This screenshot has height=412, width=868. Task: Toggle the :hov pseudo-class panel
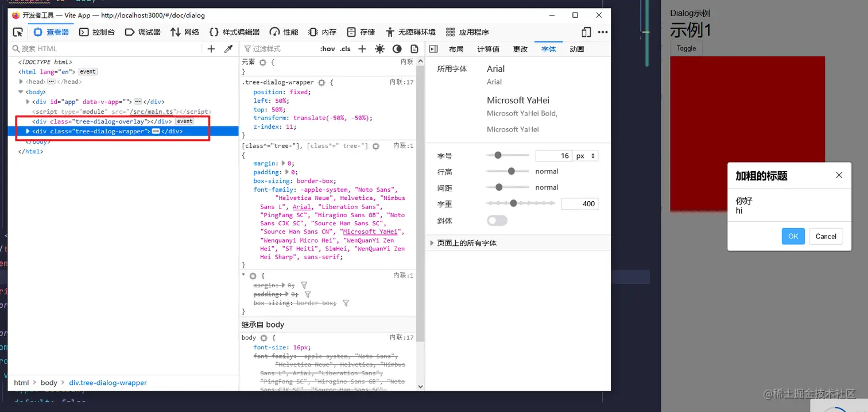(x=328, y=49)
